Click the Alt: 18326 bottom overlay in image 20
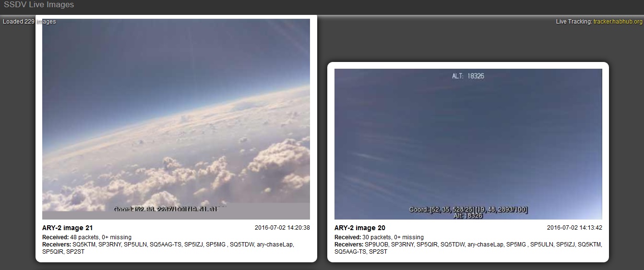The width and height of the screenshot is (644, 270). pos(468,216)
